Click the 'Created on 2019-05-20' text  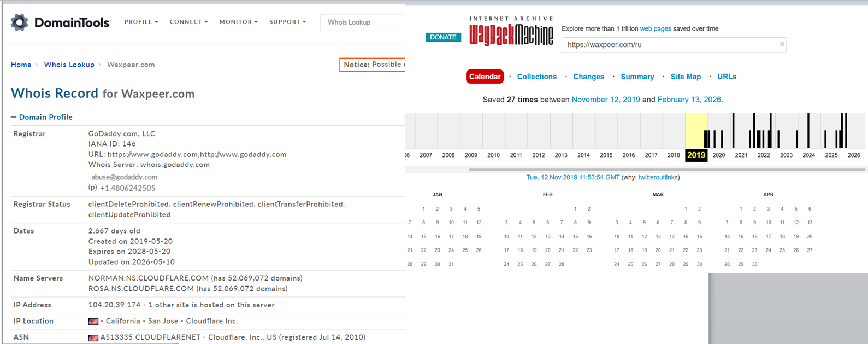tap(131, 241)
